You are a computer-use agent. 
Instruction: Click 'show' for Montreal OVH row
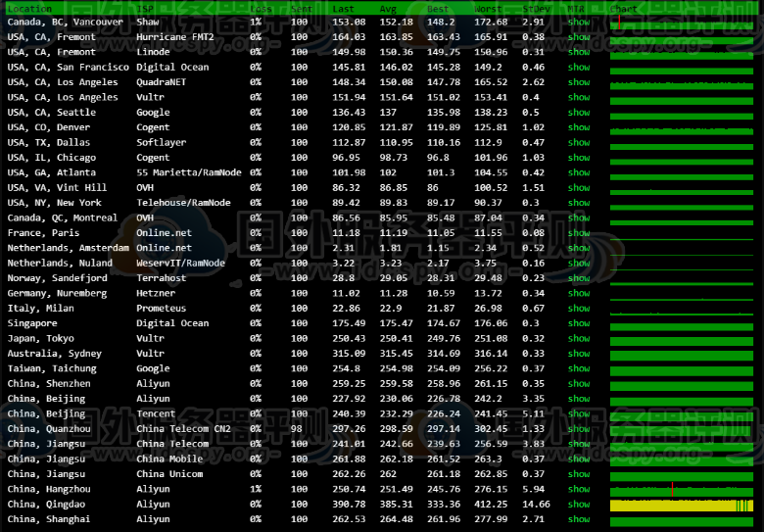pos(578,218)
